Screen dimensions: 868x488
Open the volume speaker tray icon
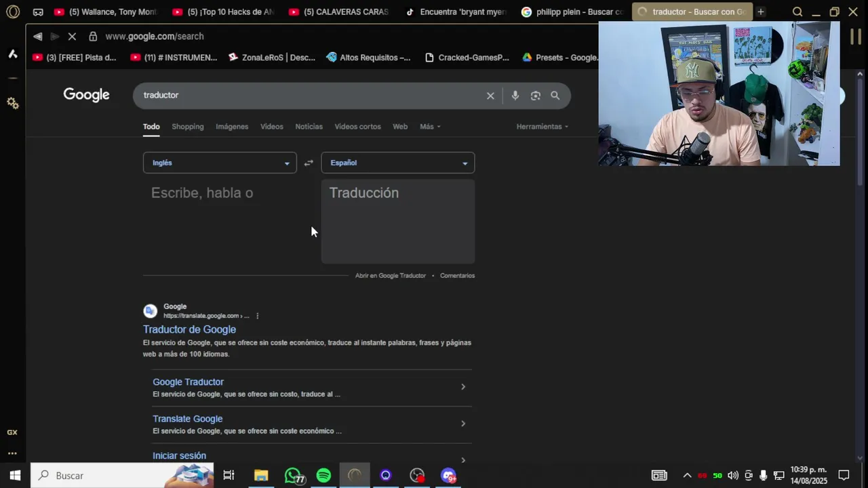coord(733,475)
